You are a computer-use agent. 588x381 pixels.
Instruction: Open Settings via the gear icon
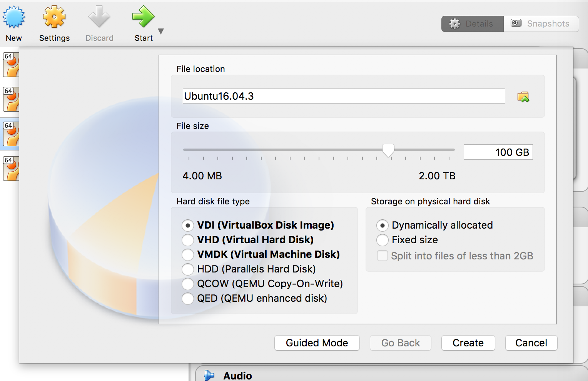(54, 17)
